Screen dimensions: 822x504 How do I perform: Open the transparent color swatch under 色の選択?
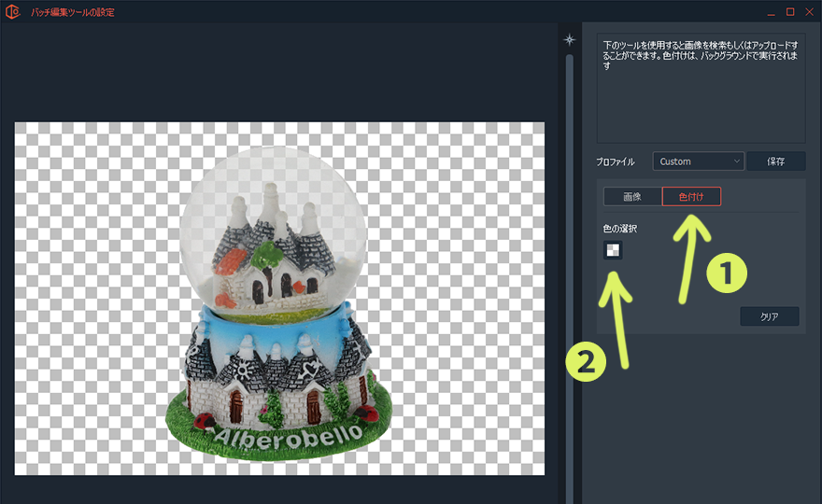coord(613,249)
